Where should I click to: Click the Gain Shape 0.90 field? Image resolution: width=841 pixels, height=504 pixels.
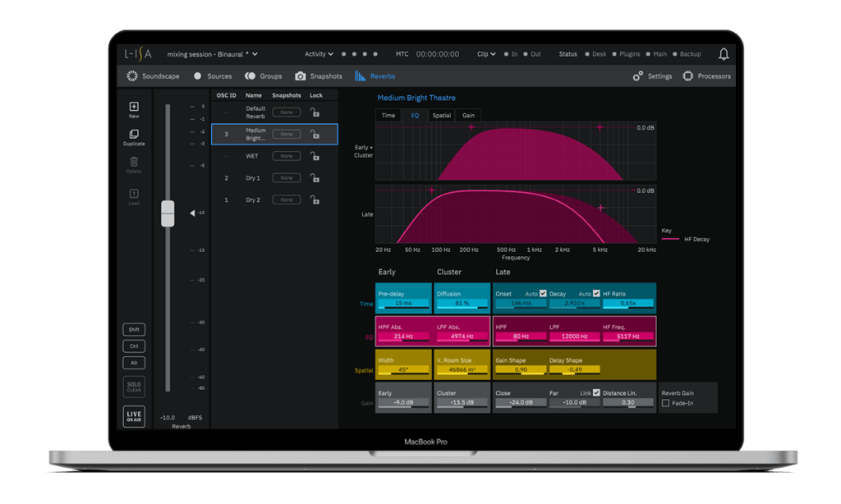point(521,370)
